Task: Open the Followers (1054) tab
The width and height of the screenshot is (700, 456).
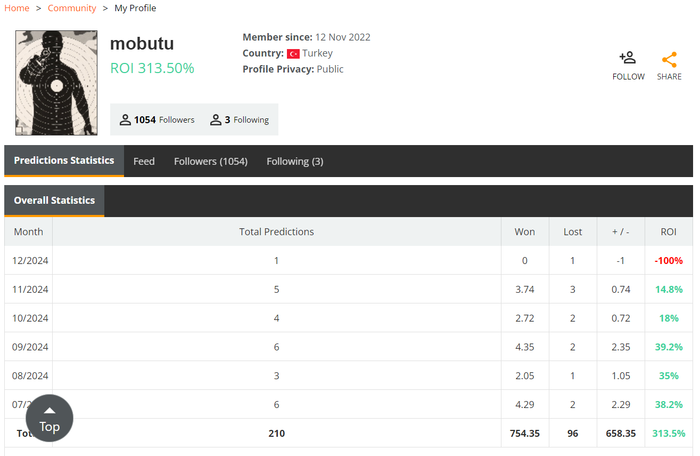Action: click(x=210, y=161)
